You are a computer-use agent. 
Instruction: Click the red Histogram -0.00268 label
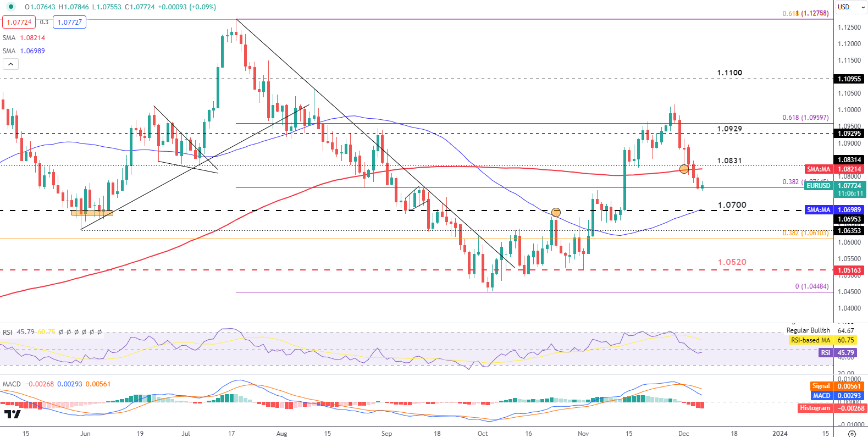click(x=832, y=408)
